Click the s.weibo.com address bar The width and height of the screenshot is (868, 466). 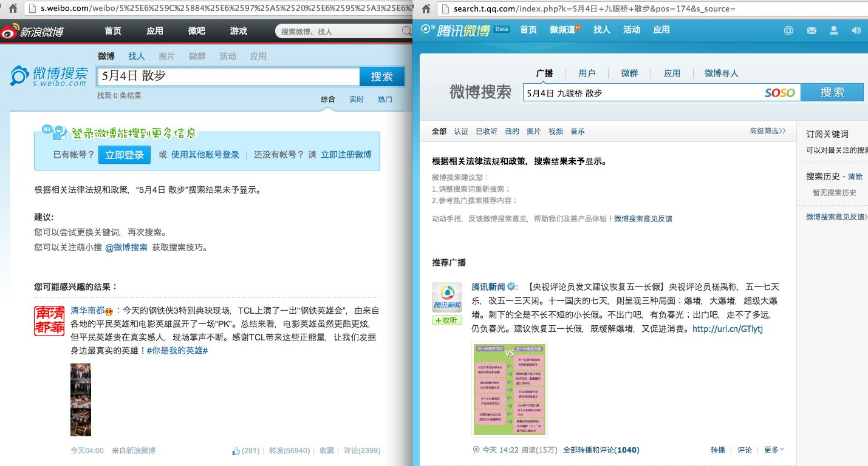(x=217, y=8)
